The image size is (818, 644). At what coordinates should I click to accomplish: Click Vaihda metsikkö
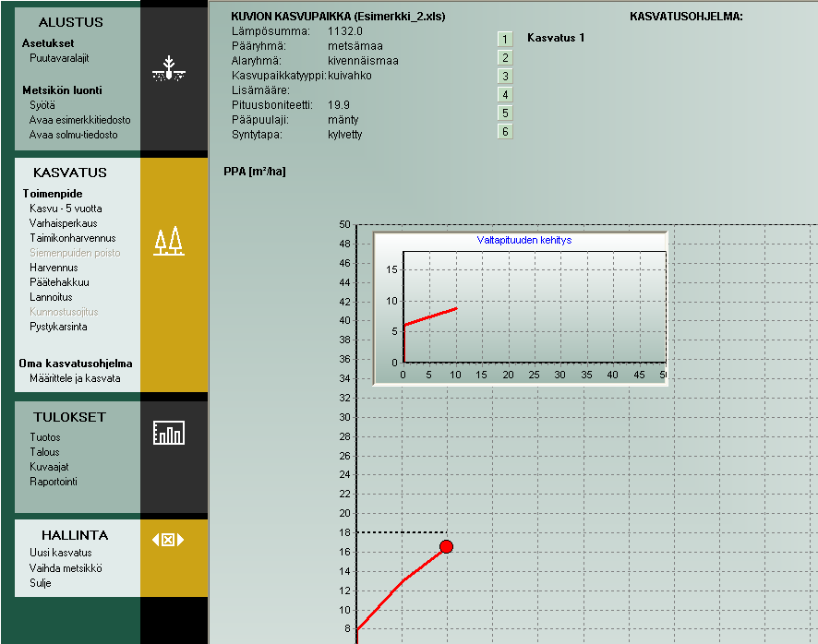66,568
